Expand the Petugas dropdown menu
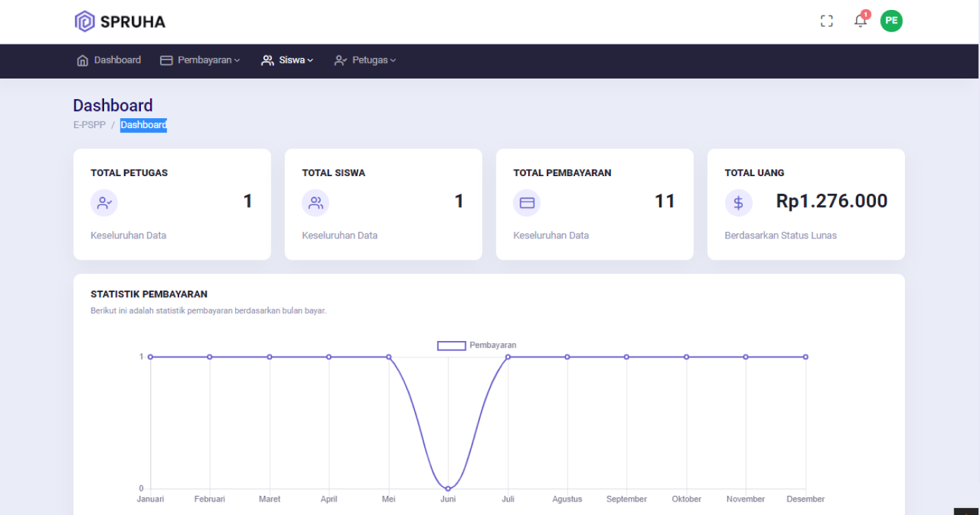The image size is (980, 515). pos(365,60)
